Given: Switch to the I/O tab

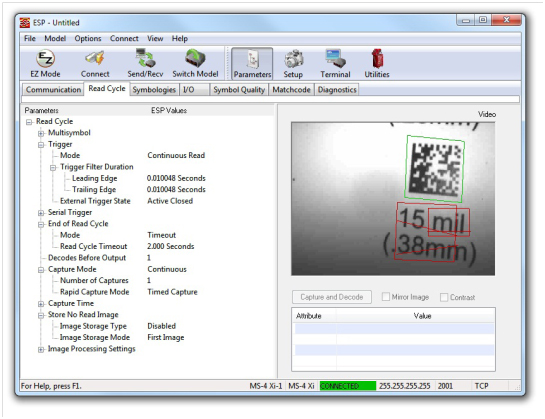Looking at the screenshot, I should point(194,90).
